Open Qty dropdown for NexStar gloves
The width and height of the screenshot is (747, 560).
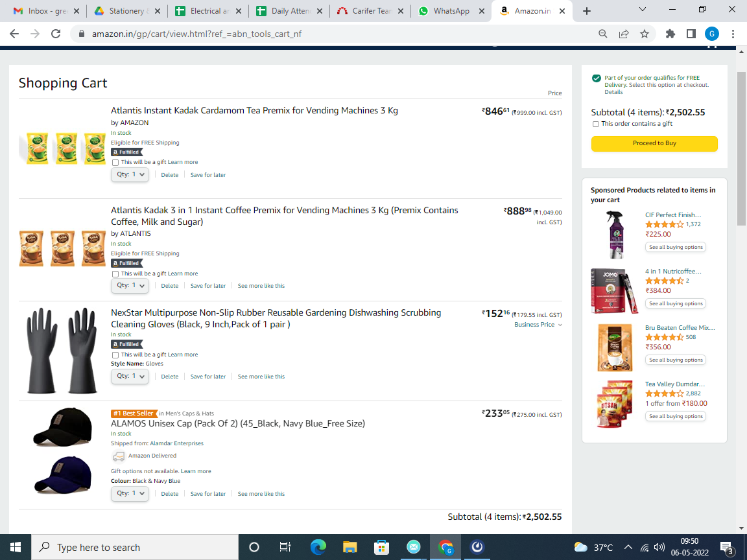click(130, 376)
